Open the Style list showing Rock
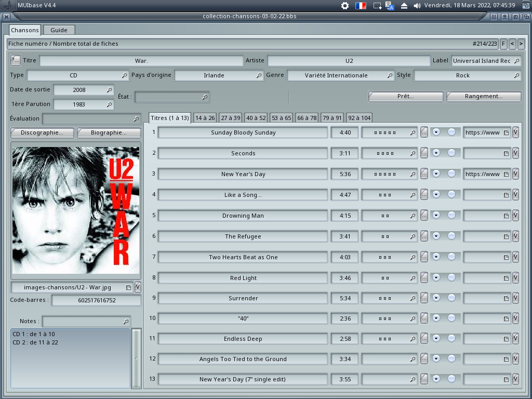The height and width of the screenshot is (399, 532). [x=467, y=75]
